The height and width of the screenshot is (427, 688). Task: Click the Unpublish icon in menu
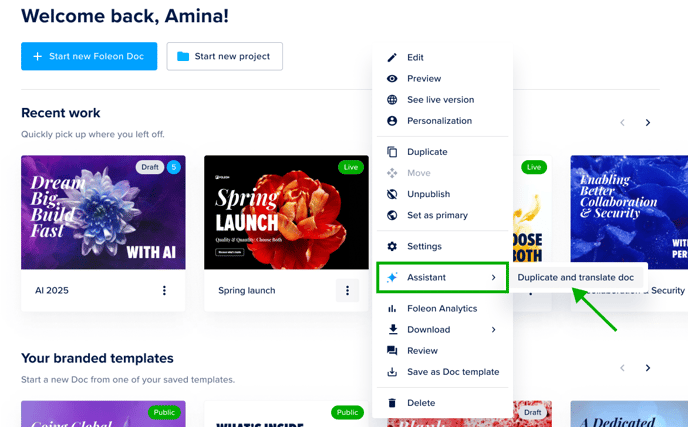(x=392, y=194)
